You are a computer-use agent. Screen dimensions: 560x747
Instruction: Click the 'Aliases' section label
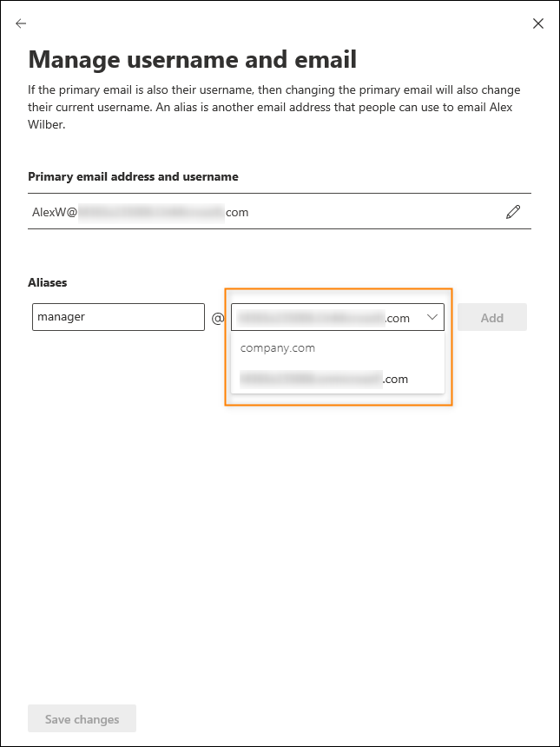[48, 282]
